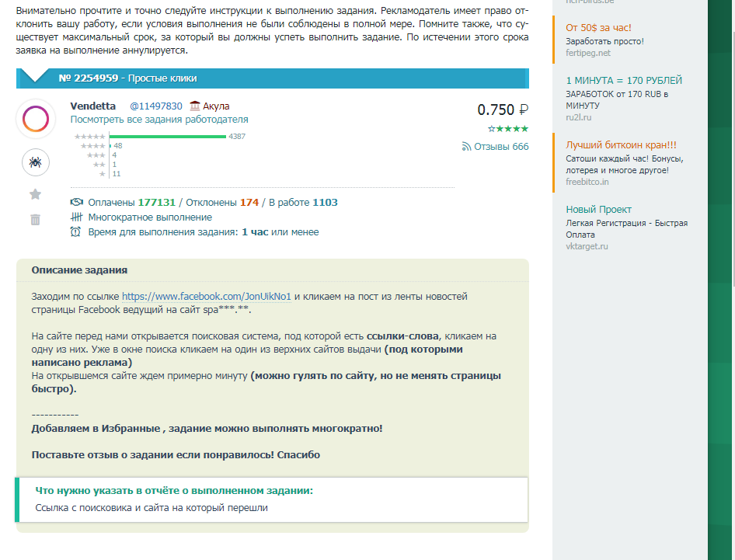Click ad text Легкая Регистрация - Быстрая Оплата
This screenshot has height=560, width=735.
click(x=627, y=228)
